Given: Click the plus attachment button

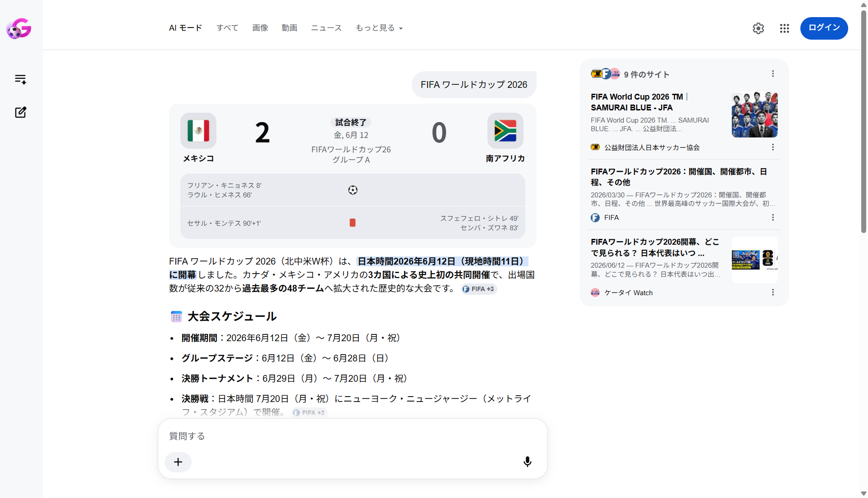Looking at the screenshot, I should click(178, 462).
